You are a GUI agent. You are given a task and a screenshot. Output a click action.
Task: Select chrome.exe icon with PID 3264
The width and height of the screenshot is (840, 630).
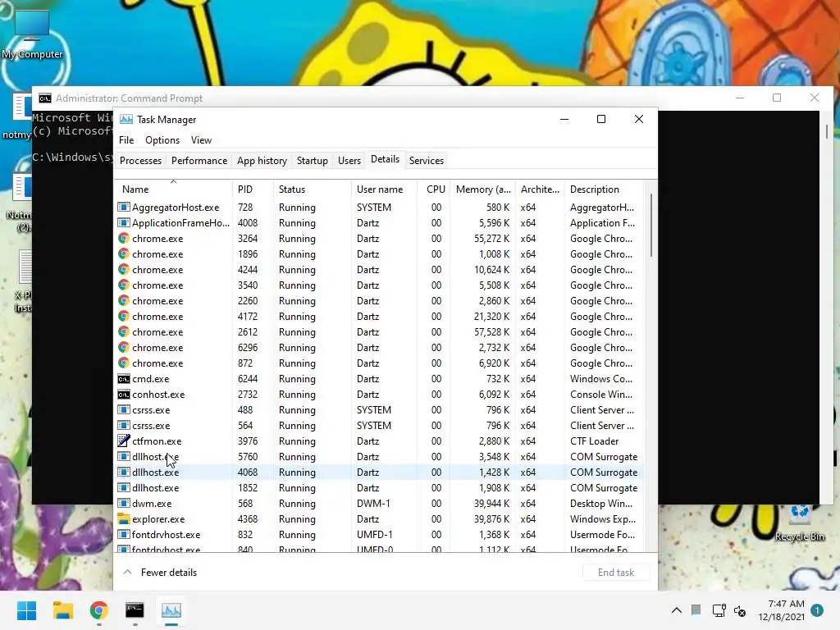pyautogui.click(x=124, y=238)
